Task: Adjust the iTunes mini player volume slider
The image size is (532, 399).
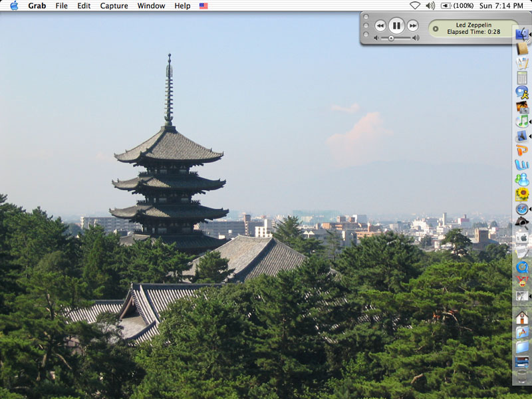Action: click(x=392, y=39)
